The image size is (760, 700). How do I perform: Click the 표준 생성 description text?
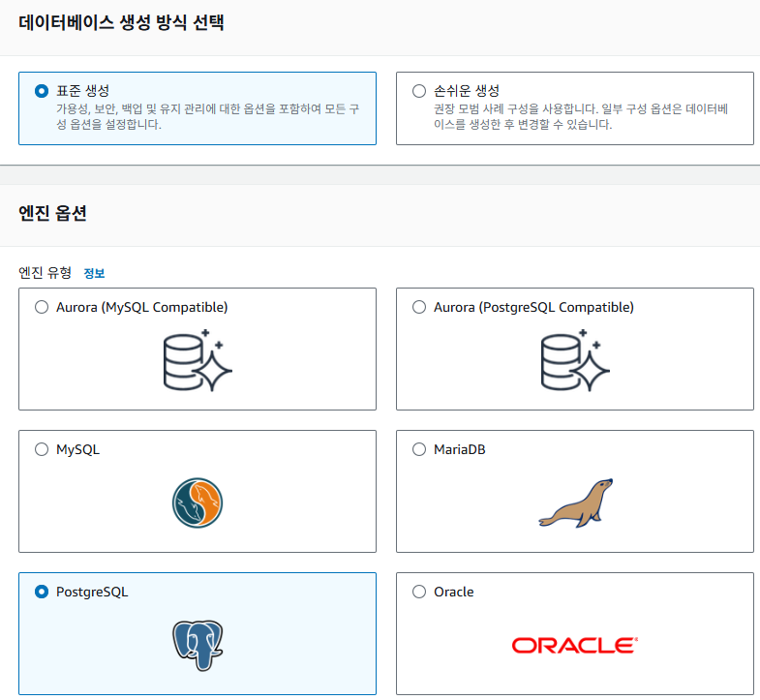click(207, 117)
